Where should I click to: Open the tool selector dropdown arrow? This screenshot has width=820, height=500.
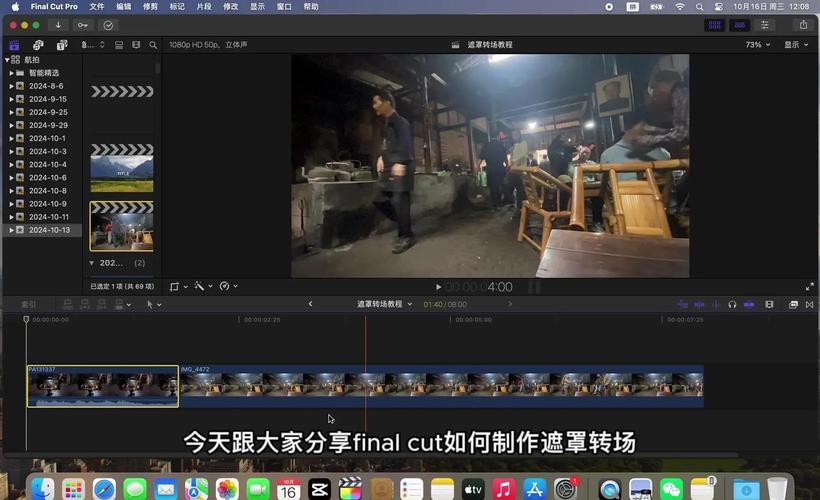(x=159, y=304)
